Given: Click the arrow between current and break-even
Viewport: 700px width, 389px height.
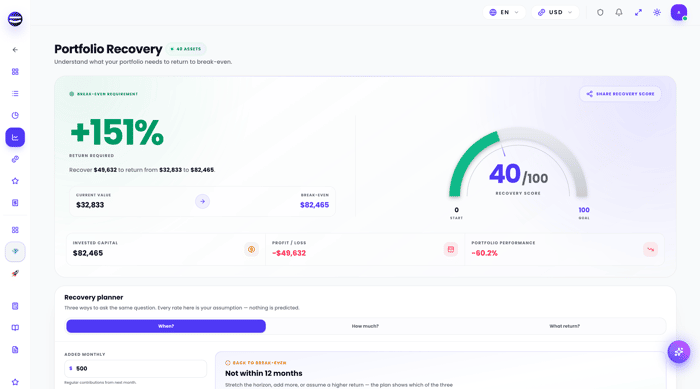Looking at the screenshot, I should [x=202, y=201].
